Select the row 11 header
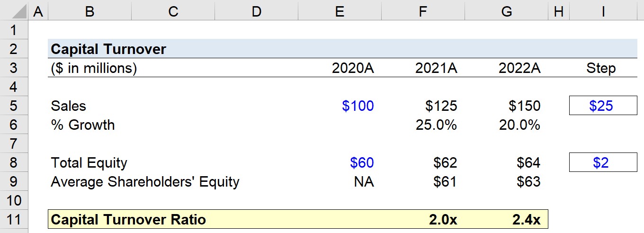 click(13, 220)
